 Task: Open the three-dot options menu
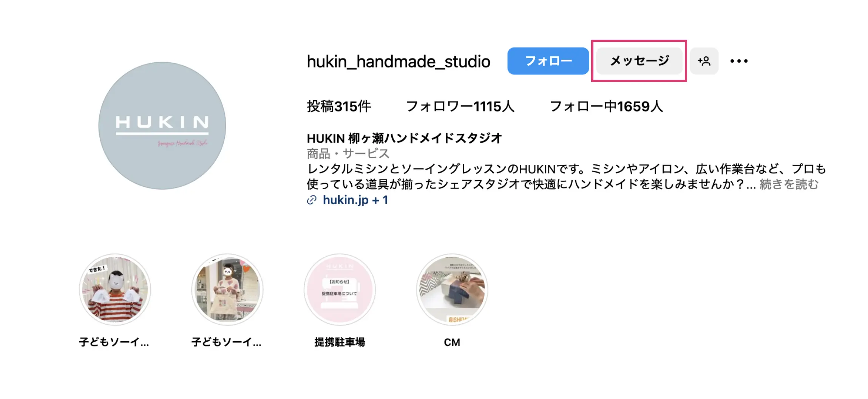point(739,61)
